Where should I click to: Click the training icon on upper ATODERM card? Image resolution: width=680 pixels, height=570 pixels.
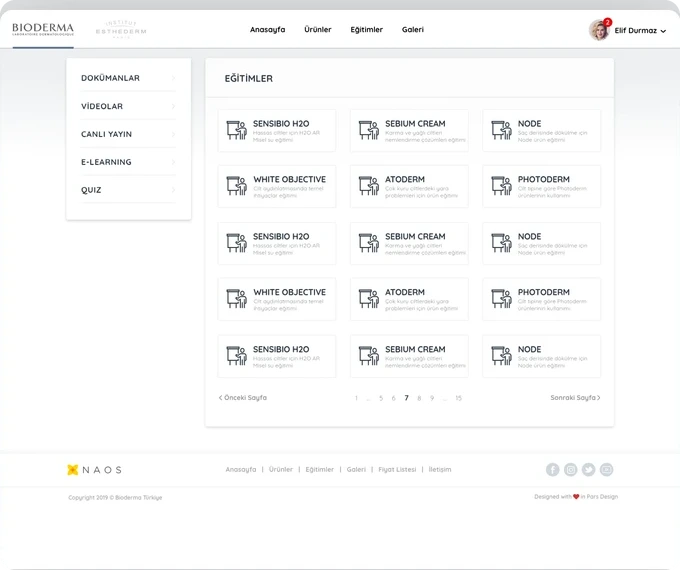[x=369, y=186]
